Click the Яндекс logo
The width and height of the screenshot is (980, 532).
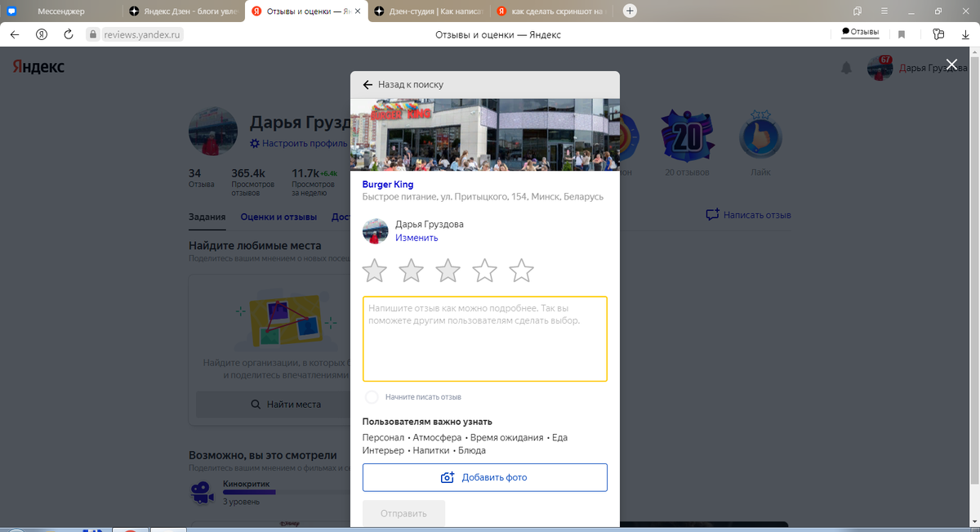38,67
